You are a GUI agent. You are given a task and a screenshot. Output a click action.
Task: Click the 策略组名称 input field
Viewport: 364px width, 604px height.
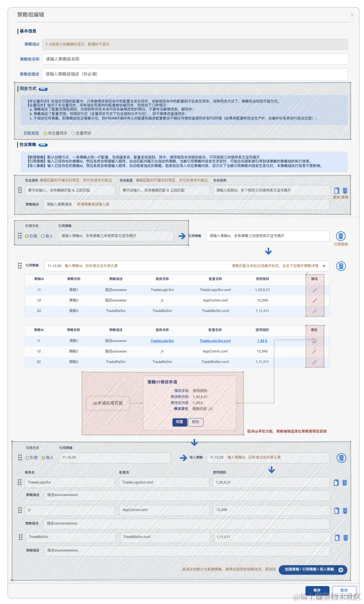pos(194,59)
